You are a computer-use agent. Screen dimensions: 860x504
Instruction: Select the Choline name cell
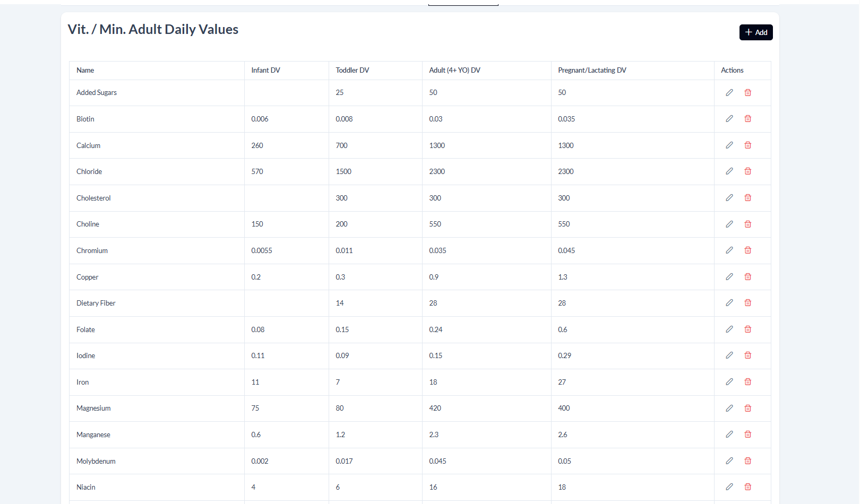click(x=157, y=224)
